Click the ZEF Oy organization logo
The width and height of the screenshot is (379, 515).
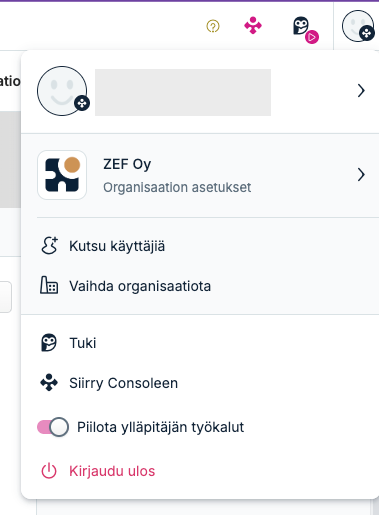coord(62,175)
